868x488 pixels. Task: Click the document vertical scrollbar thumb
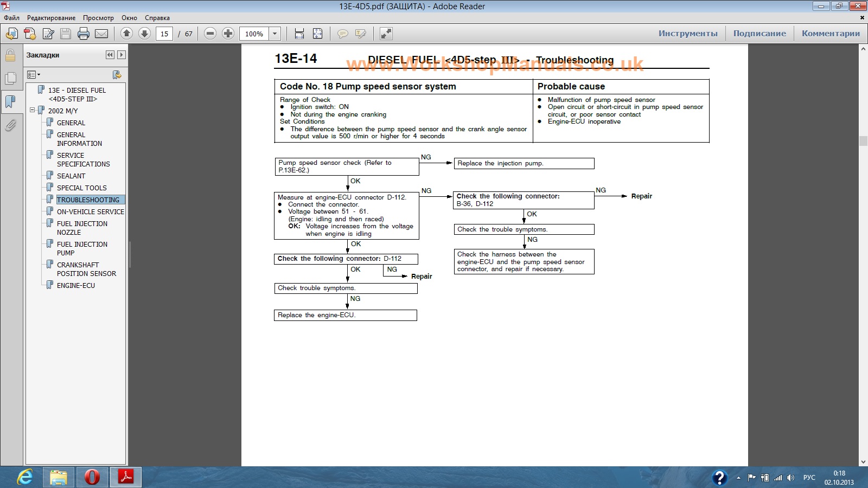[x=863, y=142]
